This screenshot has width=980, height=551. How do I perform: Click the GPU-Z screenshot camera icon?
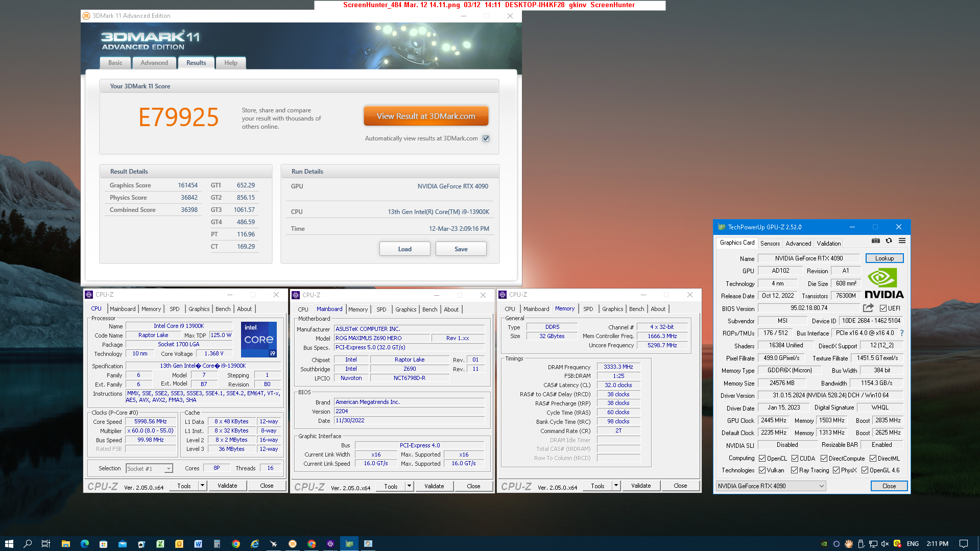(875, 241)
